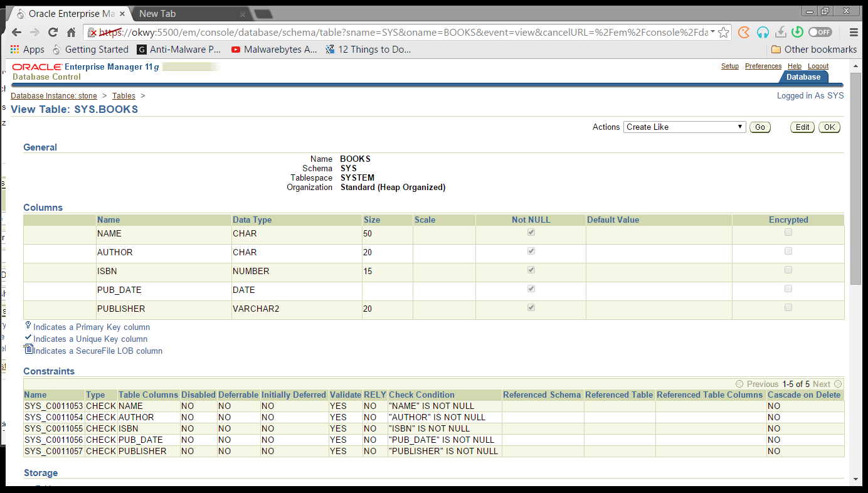868x493 pixels.
Task: Toggle Not NULL checkbox for NAME column
Action: [531, 232]
